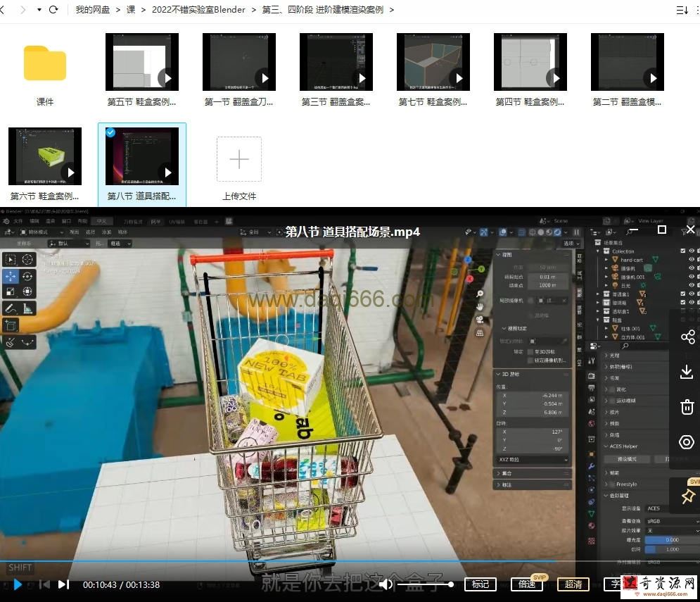Download the video with the download icon
This screenshot has width=700, height=602.
(687, 372)
